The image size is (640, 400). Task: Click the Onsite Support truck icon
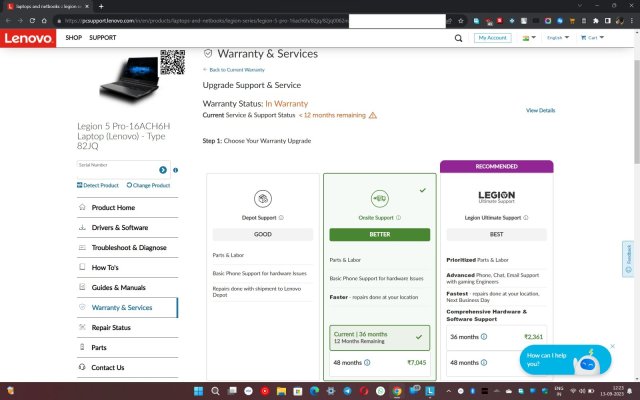tap(380, 199)
